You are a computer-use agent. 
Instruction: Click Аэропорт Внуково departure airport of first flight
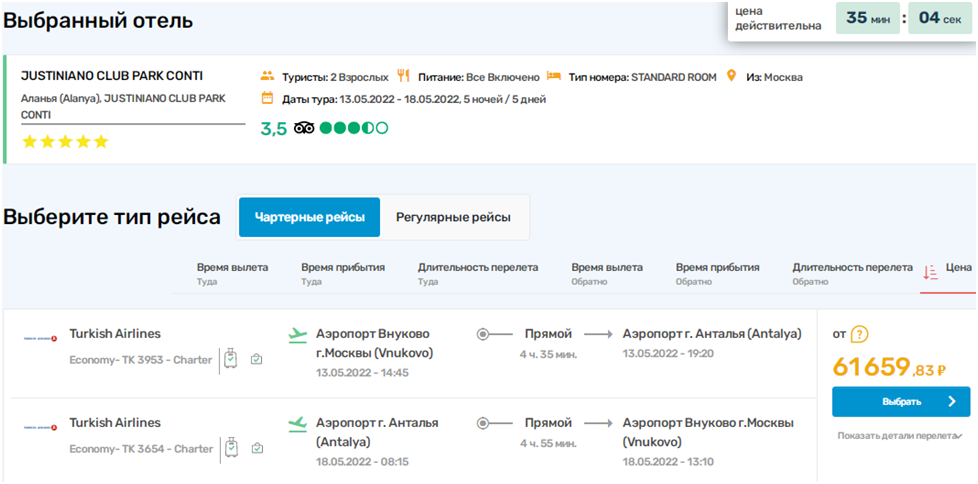374,343
